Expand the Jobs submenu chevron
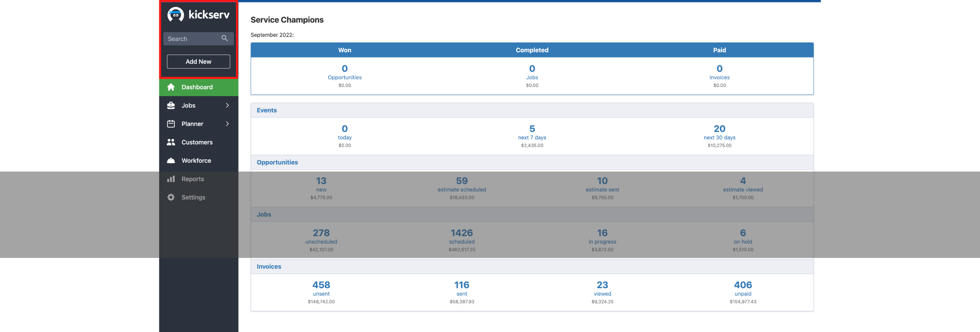 227,105
